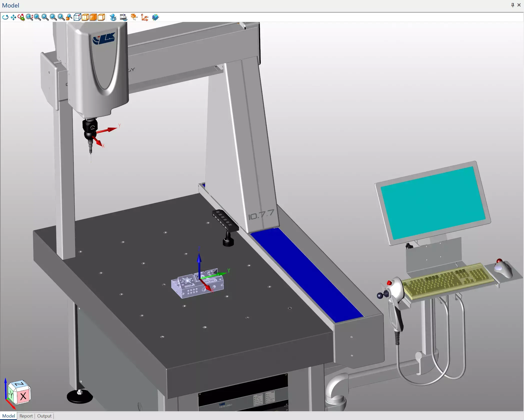Switch to the Report tab
The height and width of the screenshot is (420, 524).
pyautogui.click(x=26, y=416)
